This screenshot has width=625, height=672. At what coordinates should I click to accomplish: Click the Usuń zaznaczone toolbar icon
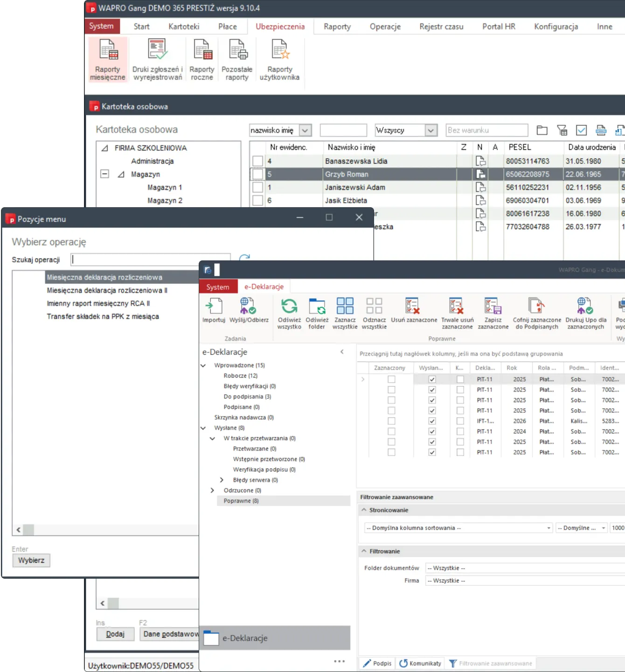coord(414,310)
